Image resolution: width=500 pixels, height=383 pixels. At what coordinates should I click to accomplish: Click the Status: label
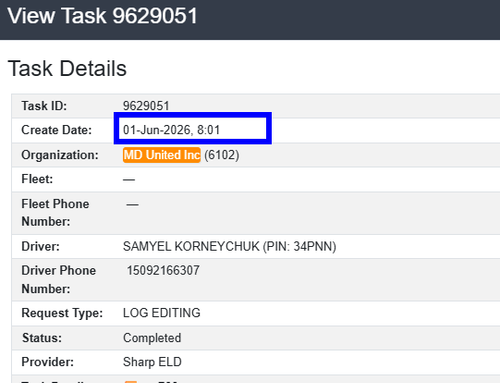click(x=42, y=338)
